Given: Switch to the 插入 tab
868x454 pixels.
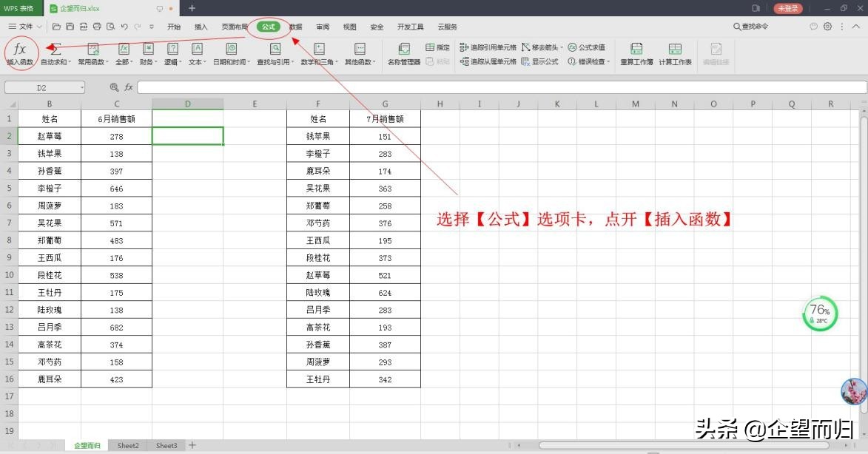Looking at the screenshot, I should 201,27.
